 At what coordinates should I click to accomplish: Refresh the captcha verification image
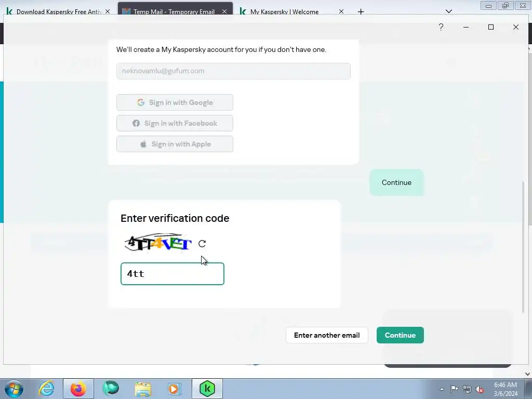tap(202, 244)
